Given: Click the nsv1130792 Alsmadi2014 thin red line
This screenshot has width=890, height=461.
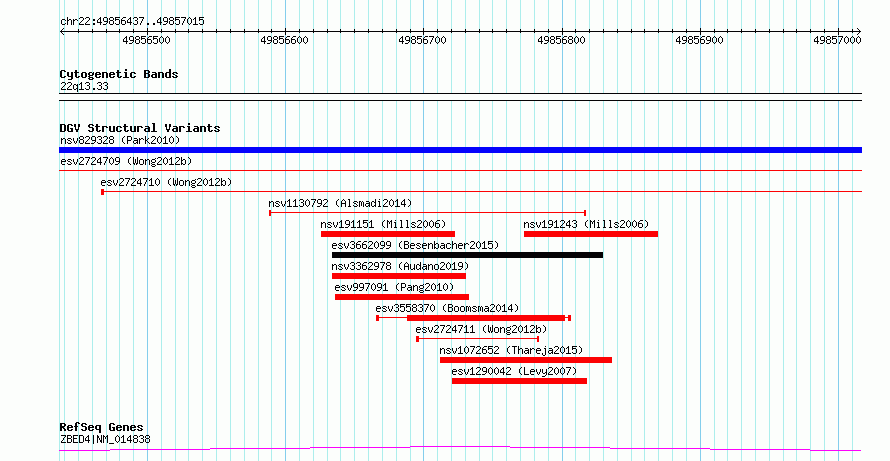Looking at the screenshot, I should coord(427,213).
